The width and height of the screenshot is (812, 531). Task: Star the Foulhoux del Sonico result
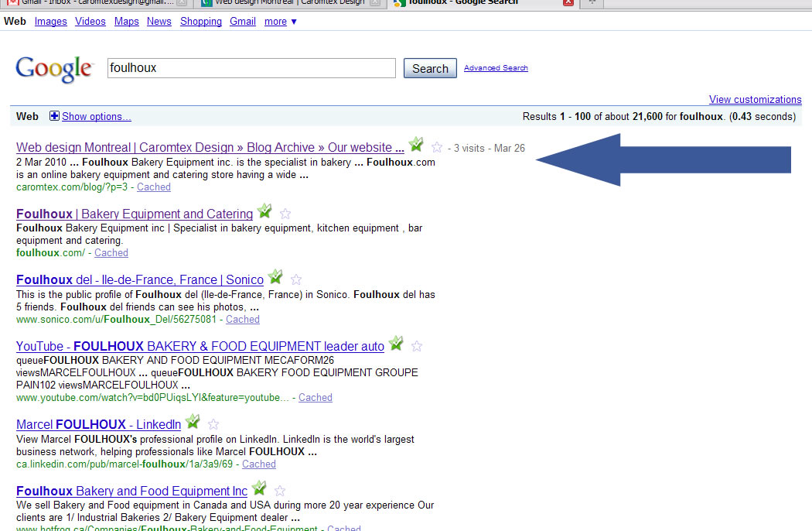pyautogui.click(x=296, y=280)
